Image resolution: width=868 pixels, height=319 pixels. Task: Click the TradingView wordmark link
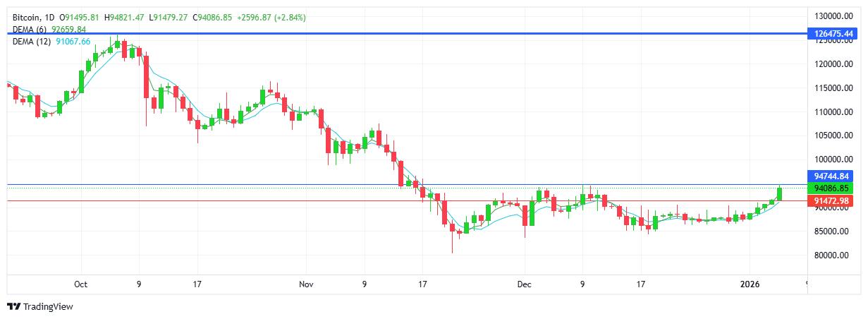48,307
